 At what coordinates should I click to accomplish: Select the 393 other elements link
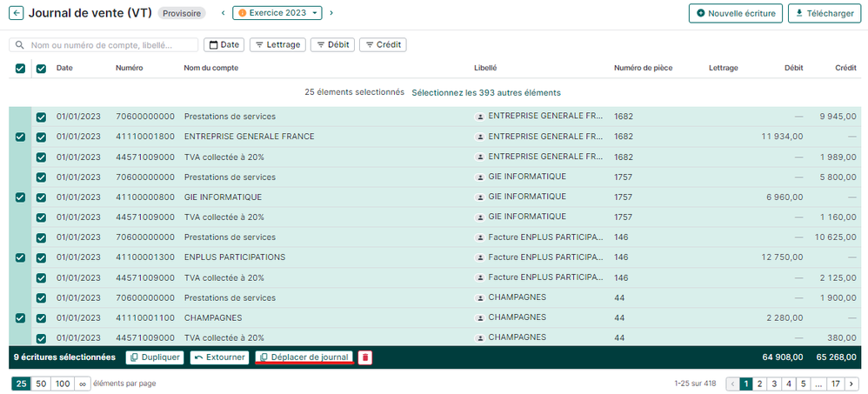pyautogui.click(x=485, y=92)
